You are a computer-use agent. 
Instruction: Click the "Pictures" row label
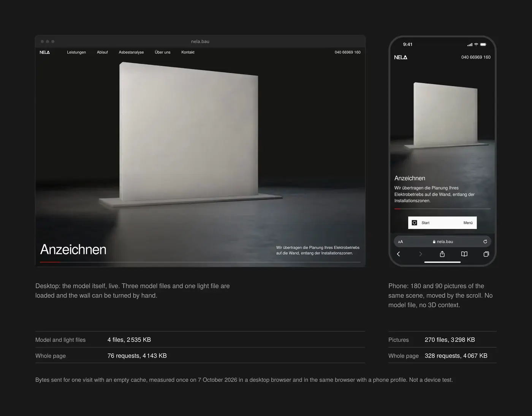click(399, 340)
